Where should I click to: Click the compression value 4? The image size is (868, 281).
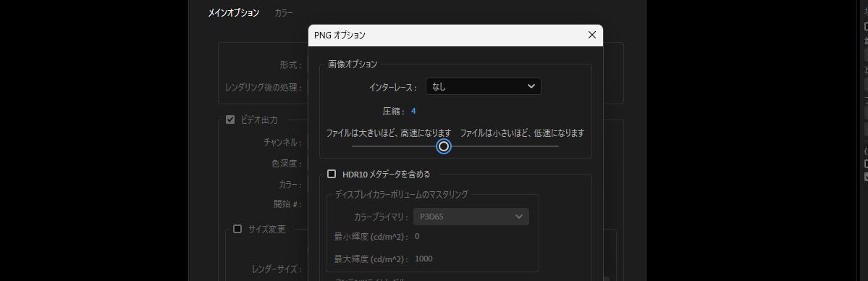[413, 112]
